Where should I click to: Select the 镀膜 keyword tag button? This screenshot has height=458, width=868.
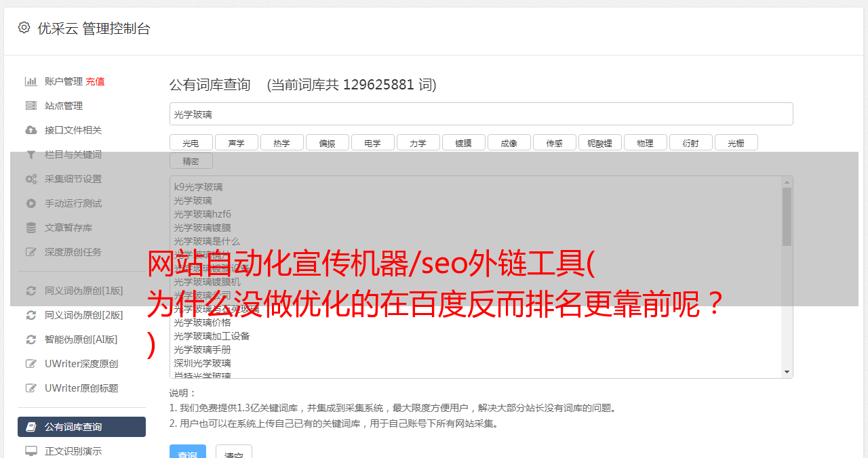coord(464,143)
